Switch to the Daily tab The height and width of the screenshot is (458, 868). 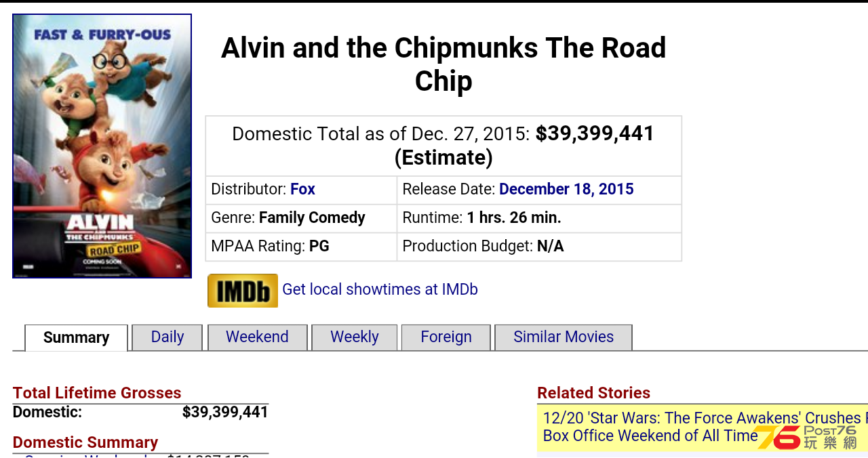pos(167,337)
